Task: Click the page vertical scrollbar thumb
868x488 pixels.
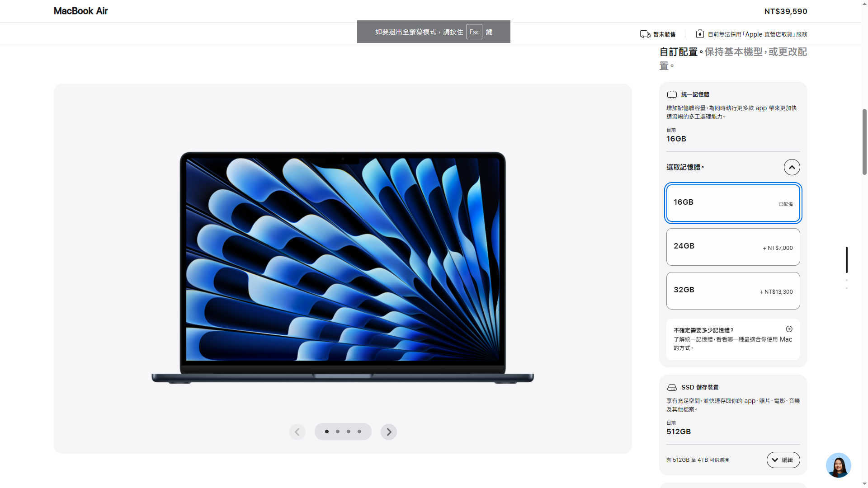Action: [x=864, y=141]
